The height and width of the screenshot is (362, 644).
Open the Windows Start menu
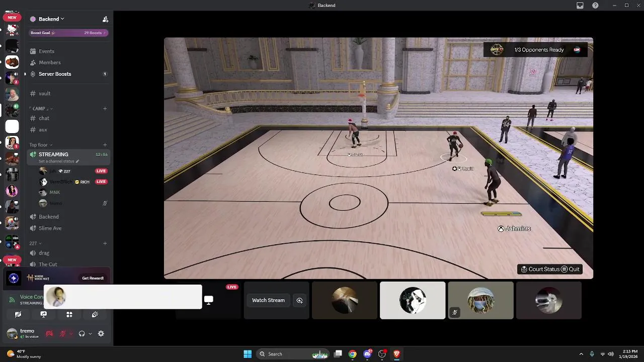[248, 354]
